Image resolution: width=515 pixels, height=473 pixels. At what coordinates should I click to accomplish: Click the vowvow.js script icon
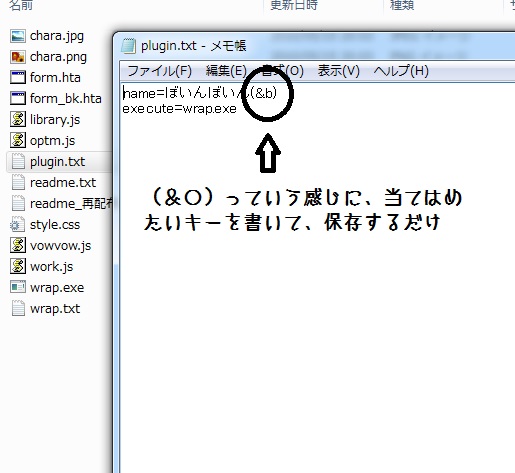[x=18, y=246]
